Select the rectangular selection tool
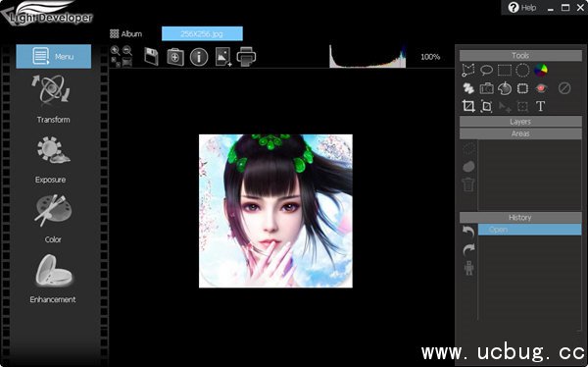 [505, 71]
